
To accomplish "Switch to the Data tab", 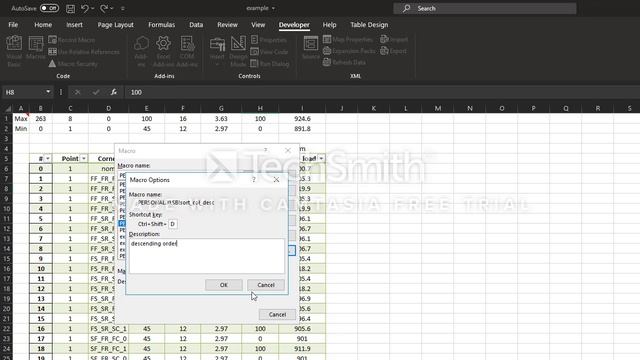I will (196, 25).
